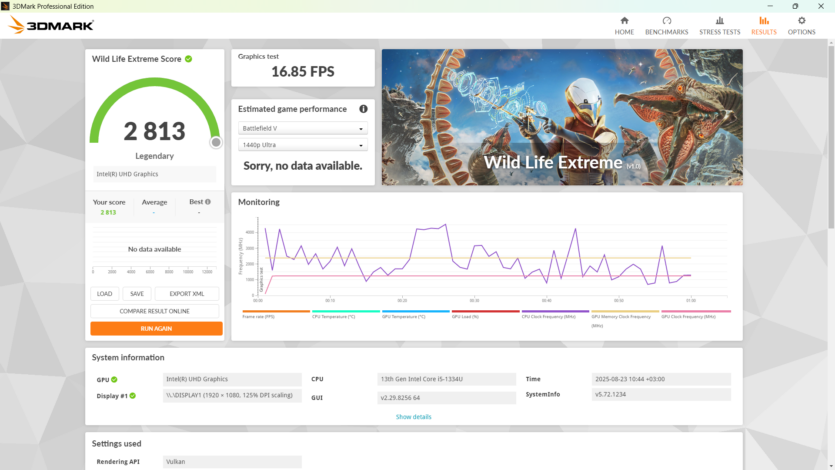Click the Your score value 2 813
Viewport: 835px width, 470px height.
point(108,212)
